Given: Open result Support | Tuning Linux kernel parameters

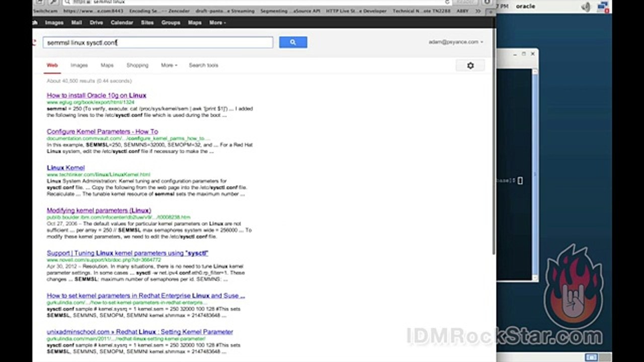Looking at the screenshot, I should (x=128, y=253).
